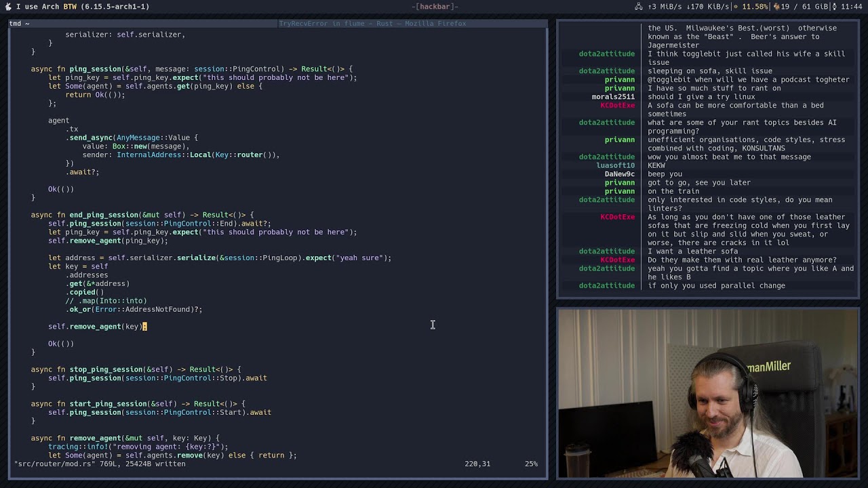Click '.send_async(AnyMessage::Value {' line
Viewport: 868px width, 488px height.
[x=132, y=138]
